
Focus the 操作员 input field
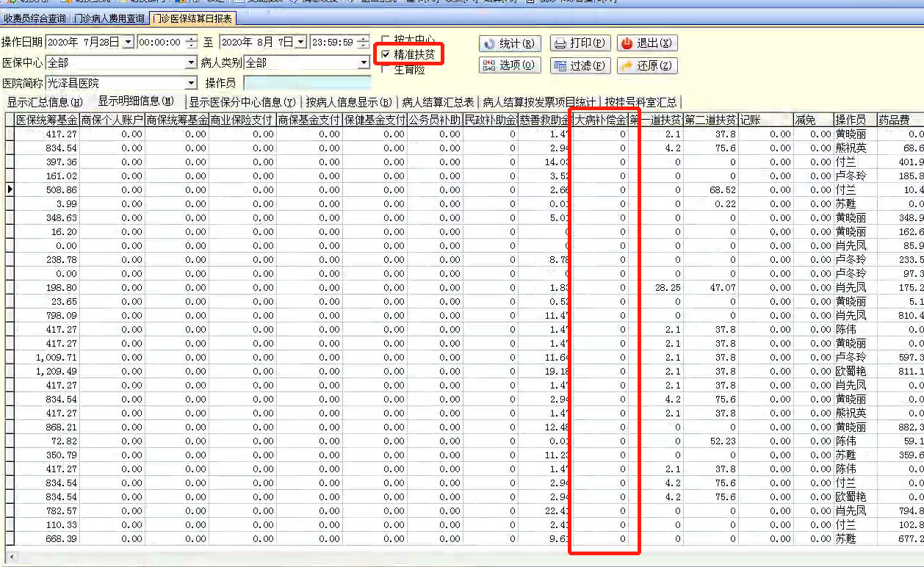307,84
